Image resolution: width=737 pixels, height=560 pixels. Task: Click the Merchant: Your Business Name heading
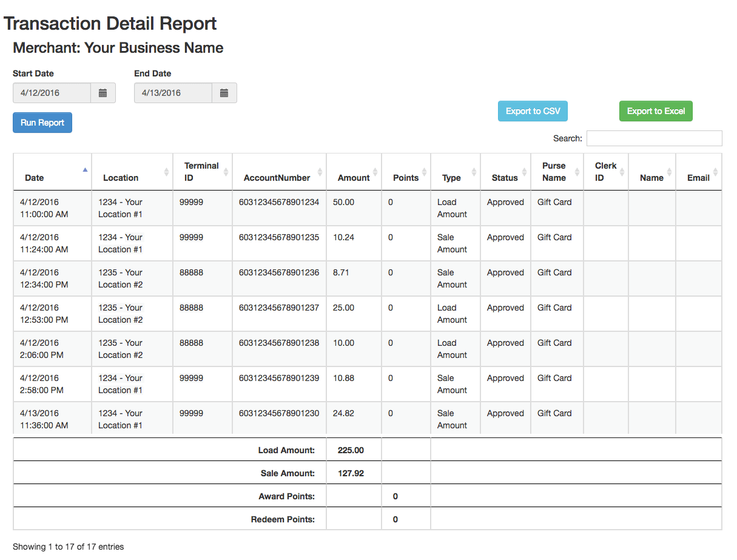[118, 48]
